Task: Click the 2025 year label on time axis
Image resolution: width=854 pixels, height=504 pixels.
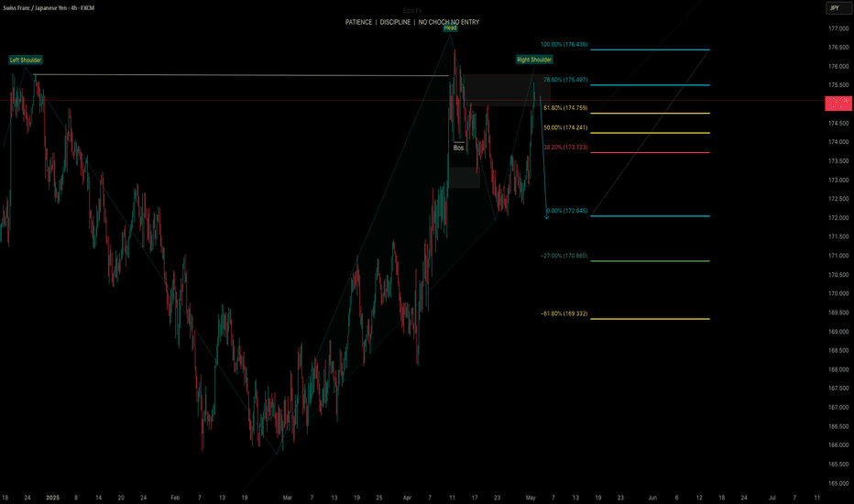Action: [53, 498]
